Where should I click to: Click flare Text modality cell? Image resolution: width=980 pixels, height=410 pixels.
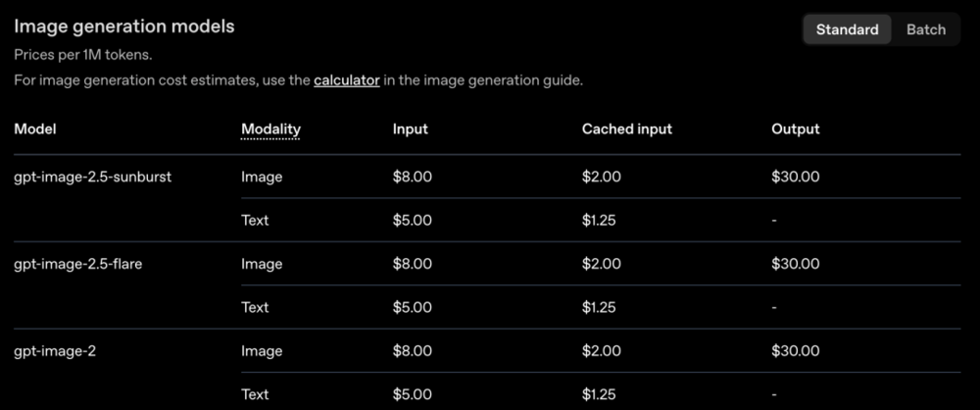pos(255,307)
